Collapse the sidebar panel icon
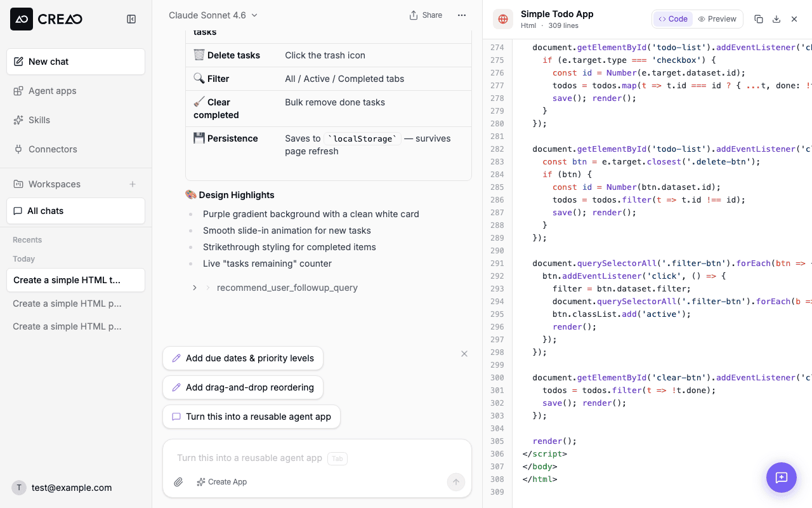This screenshot has width=812, height=508. [x=131, y=19]
